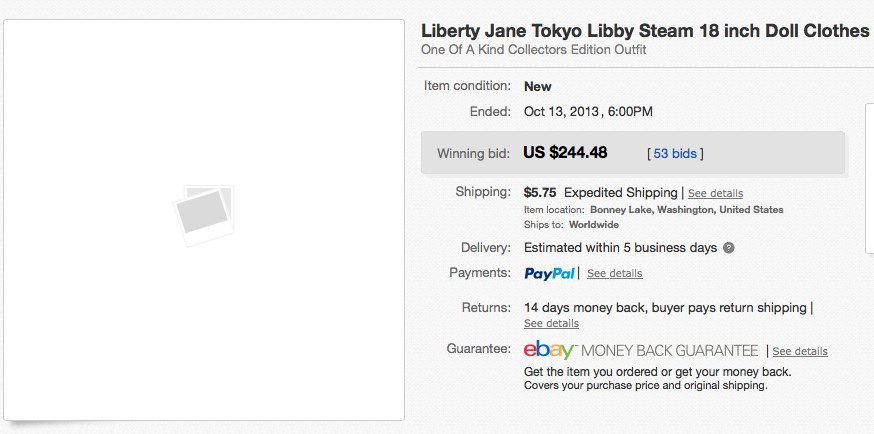This screenshot has width=874, height=434.
Task: Click the MONEY BACK GUARANTEE text
Action: (669, 351)
